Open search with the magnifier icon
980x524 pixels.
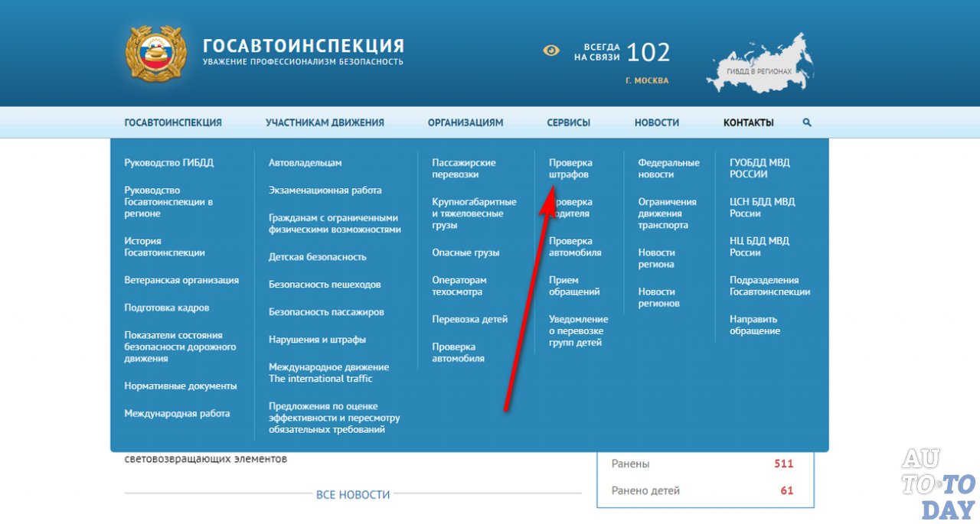tap(806, 122)
